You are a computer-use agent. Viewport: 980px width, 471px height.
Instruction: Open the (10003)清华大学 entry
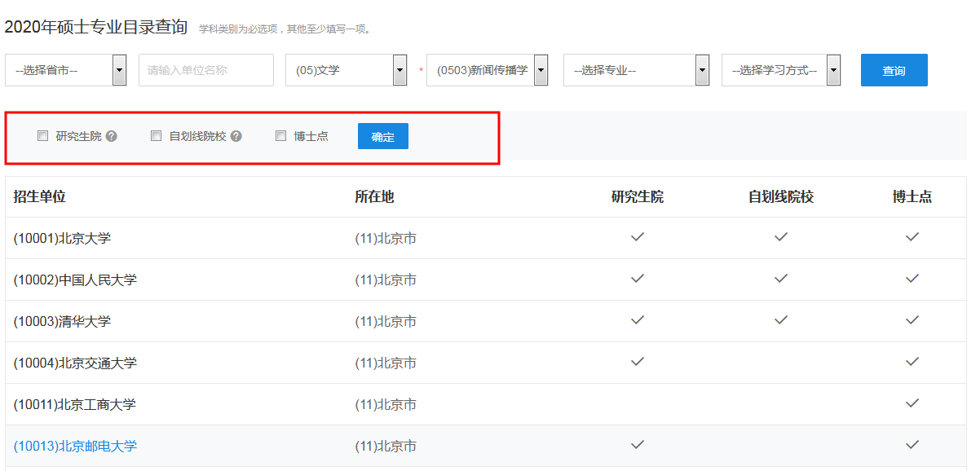[x=62, y=322]
